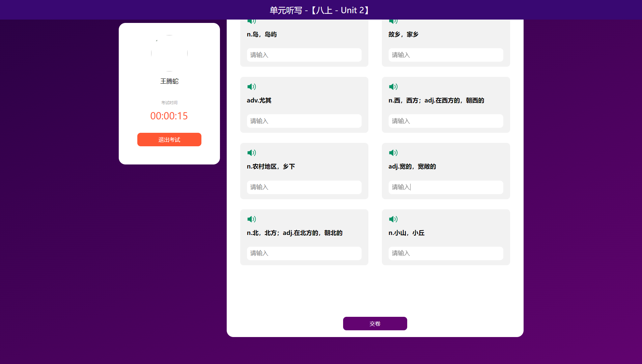Click the user avatar above 王腾蛇
The height and width of the screenshot is (364, 642).
click(169, 53)
